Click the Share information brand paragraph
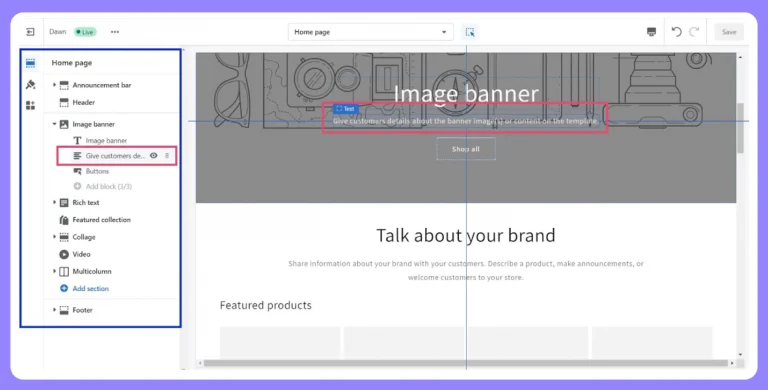 click(x=466, y=270)
